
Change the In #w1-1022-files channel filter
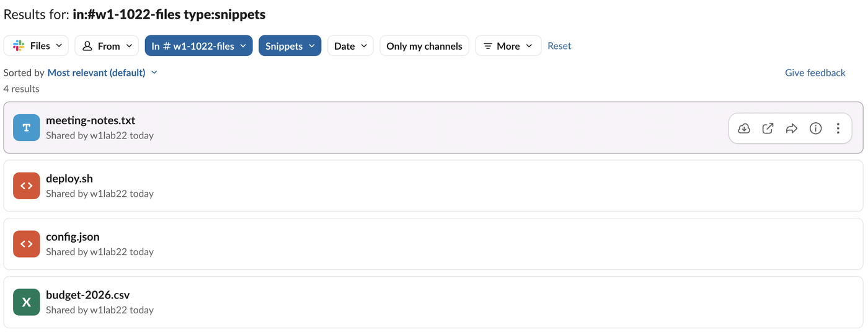pos(198,46)
